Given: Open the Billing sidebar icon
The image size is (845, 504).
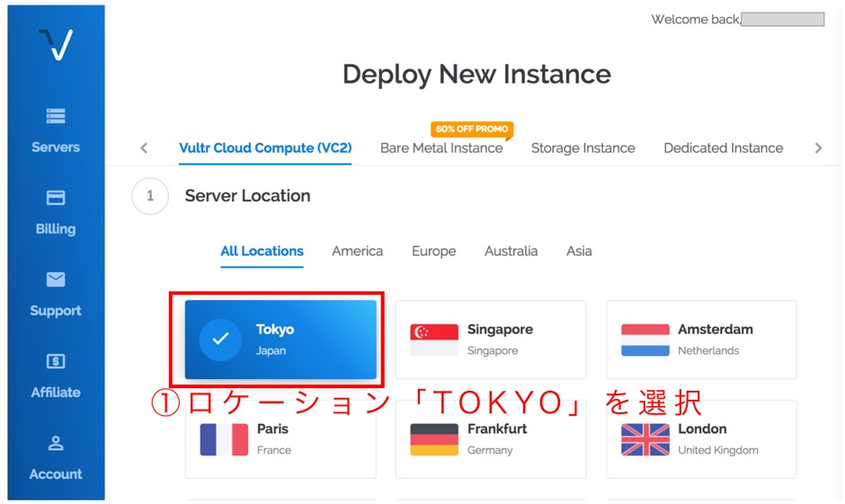Looking at the screenshot, I should click(56, 198).
